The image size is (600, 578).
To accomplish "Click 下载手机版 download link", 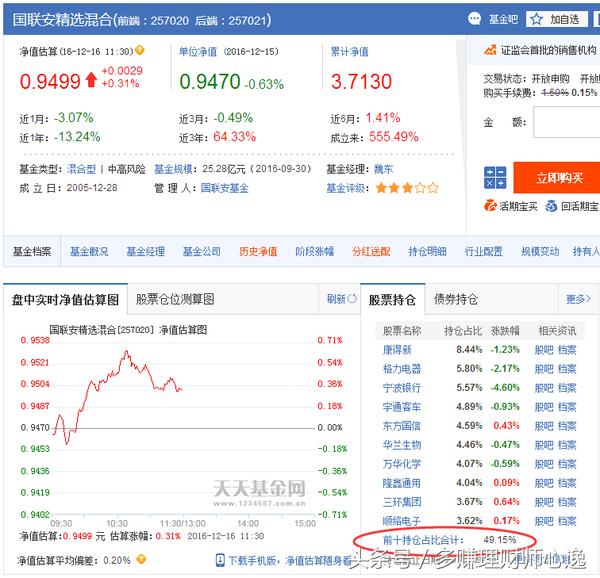I will point(290,560).
